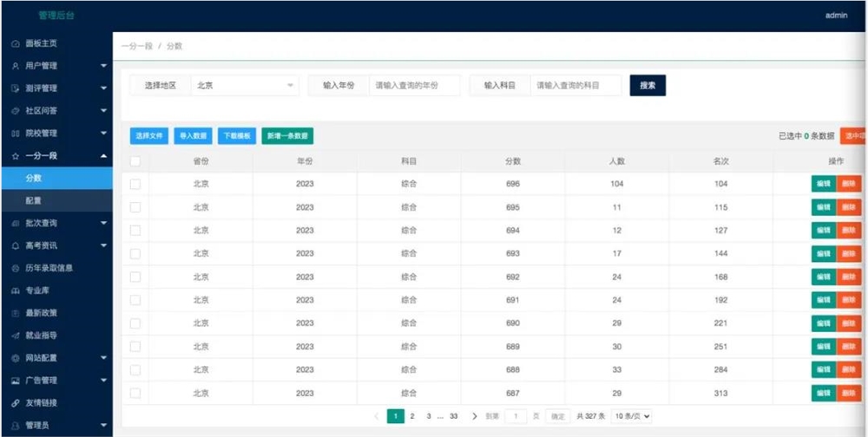Toggle the select-all checkbox in table header
Image resolution: width=868 pixels, height=437 pixels.
(135, 161)
